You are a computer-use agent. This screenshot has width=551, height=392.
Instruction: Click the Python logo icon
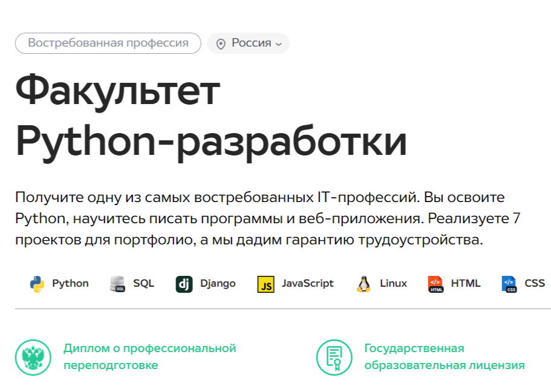pos(37,284)
